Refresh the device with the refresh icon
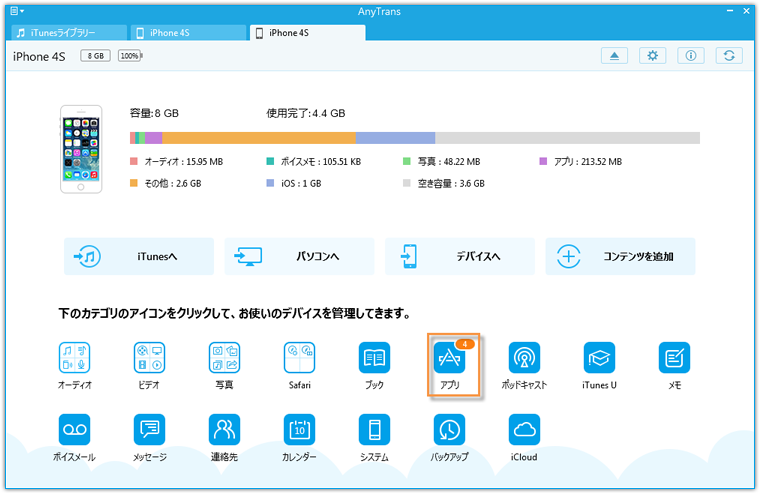The image size is (760, 494). click(729, 56)
